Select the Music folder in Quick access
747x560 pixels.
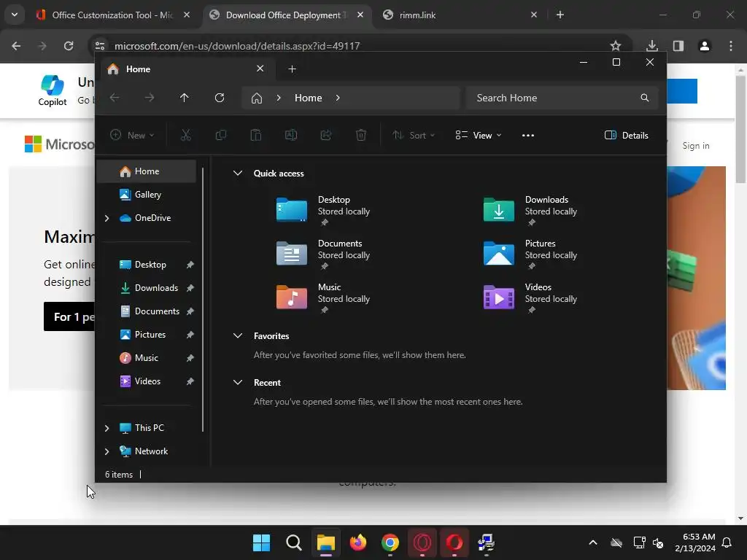[x=324, y=297]
